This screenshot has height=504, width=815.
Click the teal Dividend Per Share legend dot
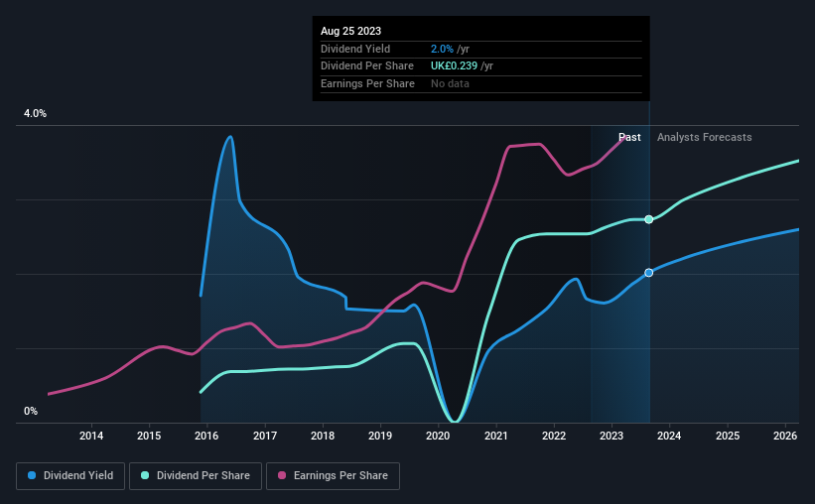[145, 475]
